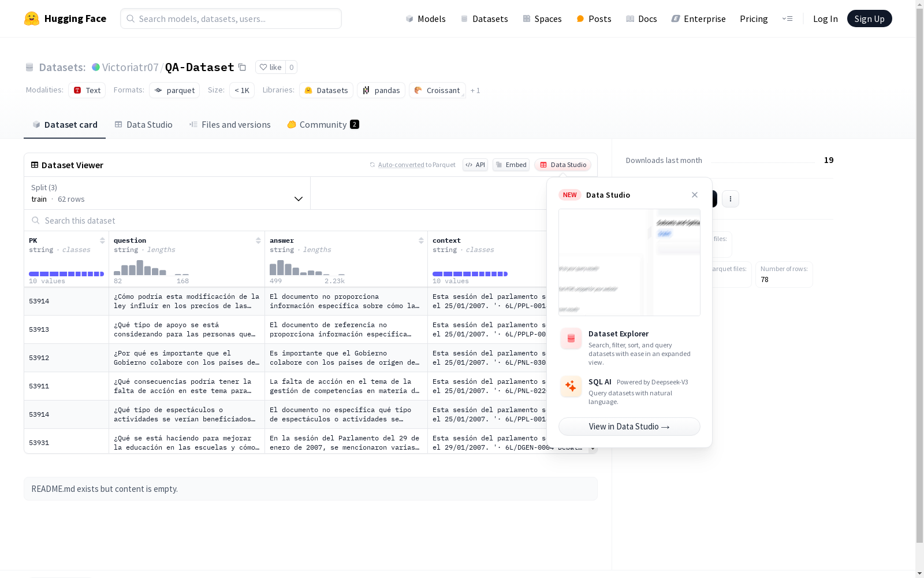924x578 pixels.
Task: Click the pandas library tag
Action: (x=381, y=90)
